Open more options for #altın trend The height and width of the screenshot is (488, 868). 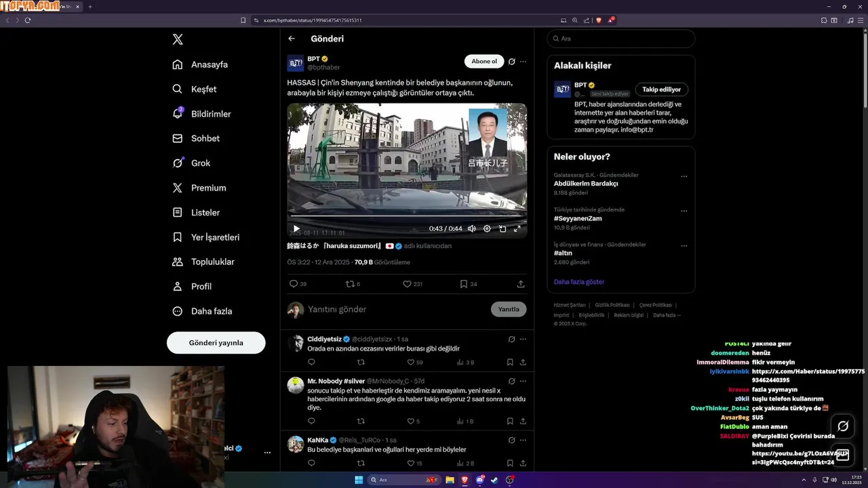click(x=684, y=245)
